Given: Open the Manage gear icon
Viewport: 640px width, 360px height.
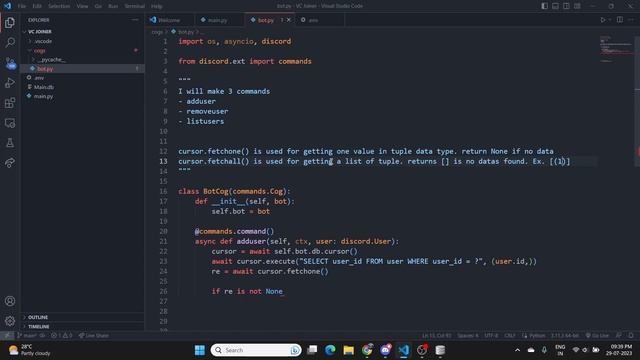Looking at the screenshot, I should click(10, 321).
